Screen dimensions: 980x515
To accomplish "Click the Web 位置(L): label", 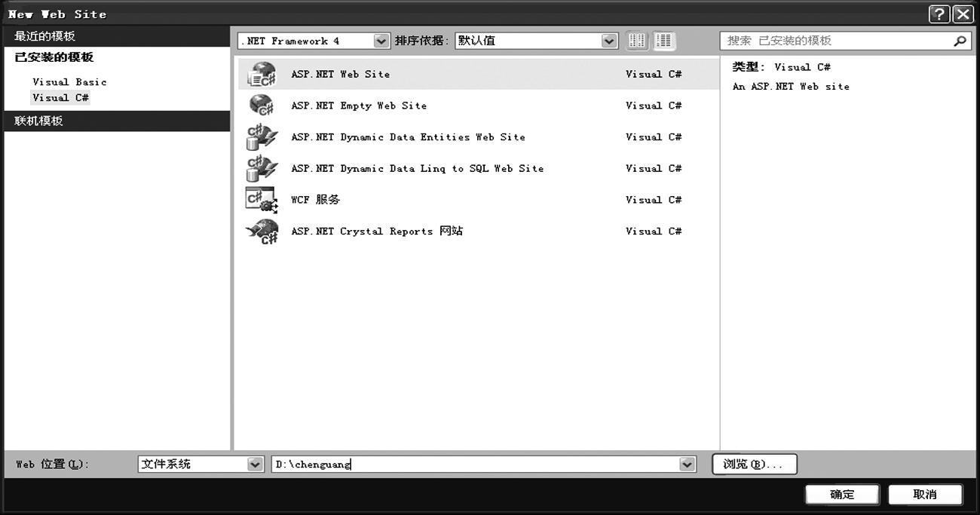I will 52,464.
